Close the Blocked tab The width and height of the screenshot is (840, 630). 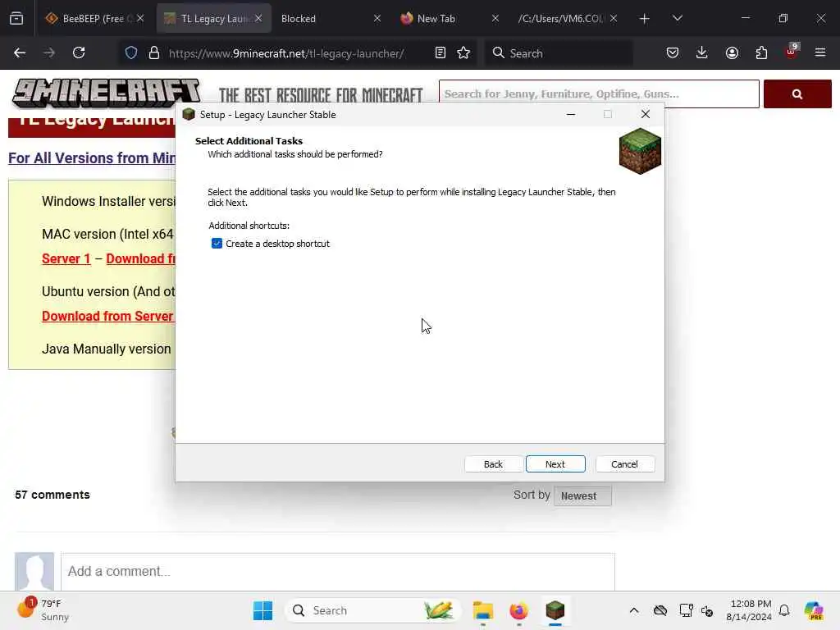pyautogui.click(x=377, y=18)
